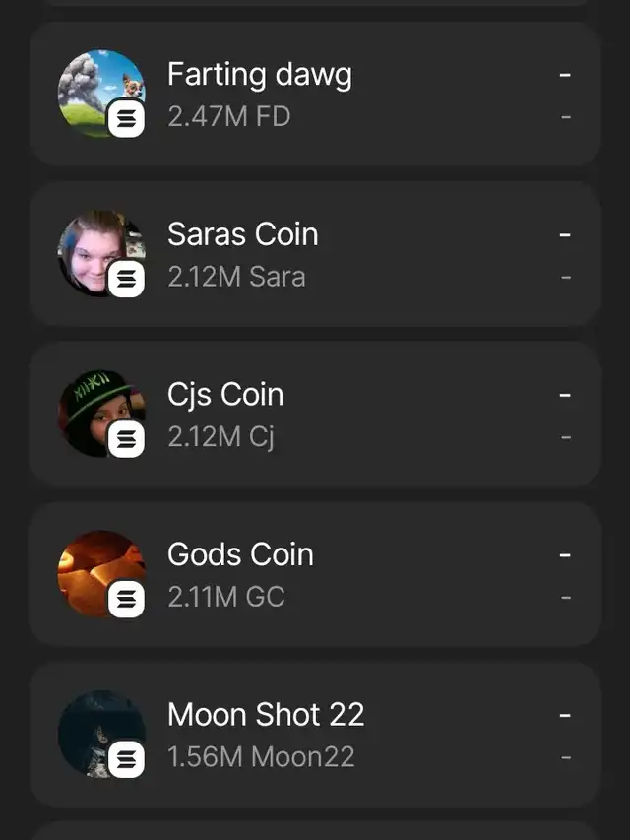Open the Farting dawg token name
The image size is (630, 840).
pos(259,75)
